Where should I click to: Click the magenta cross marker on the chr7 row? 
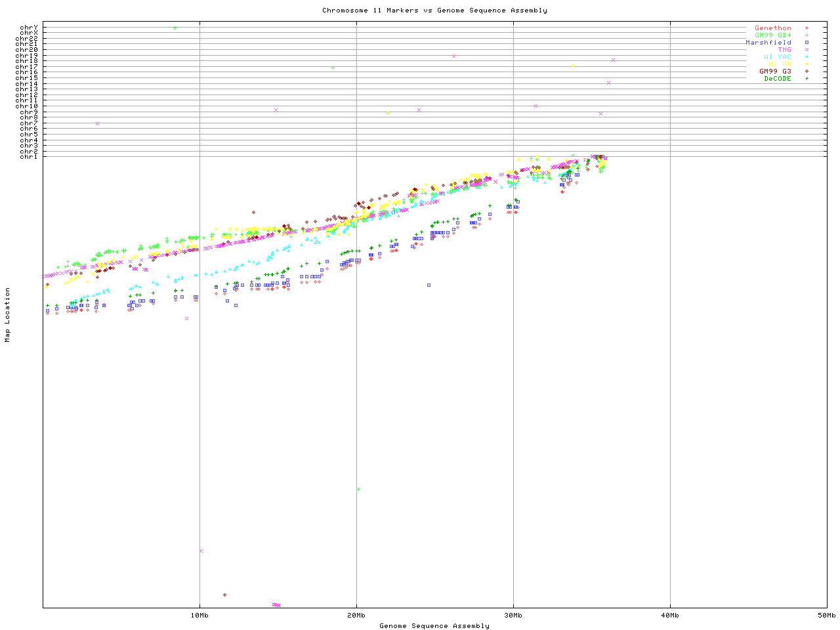pyautogui.click(x=97, y=123)
